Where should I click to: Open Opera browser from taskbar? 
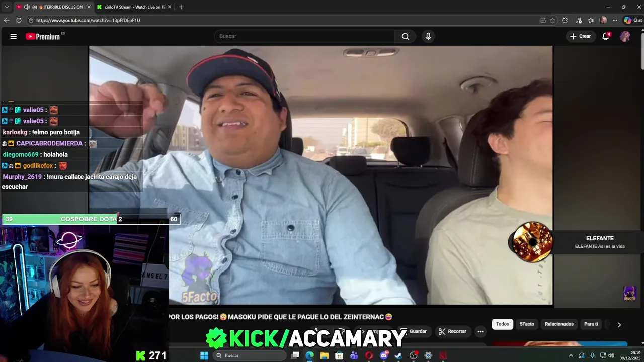pos(369,355)
